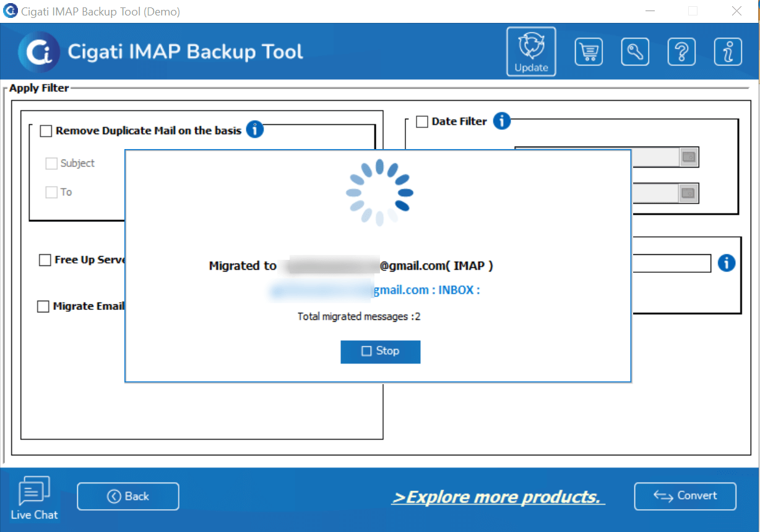Click the text field right of dialog
The image size is (760, 532).
coord(671,263)
